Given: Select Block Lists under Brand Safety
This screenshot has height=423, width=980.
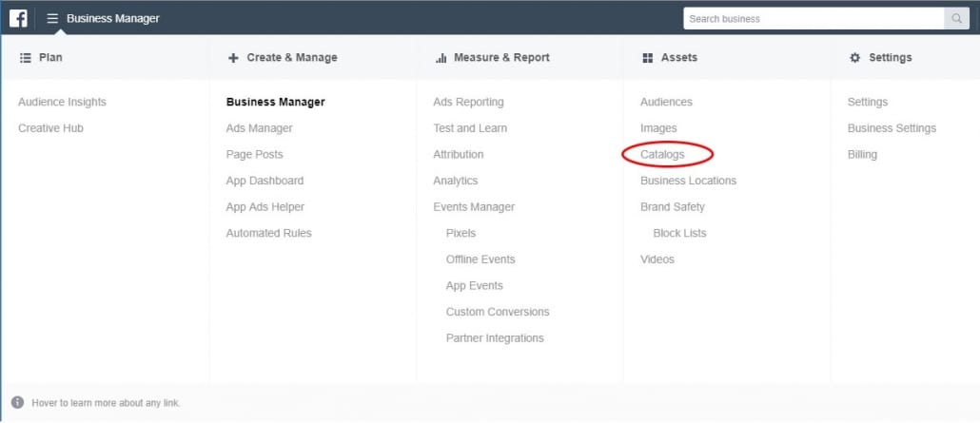Looking at the screenshot, I should click(x=679, y=233).
